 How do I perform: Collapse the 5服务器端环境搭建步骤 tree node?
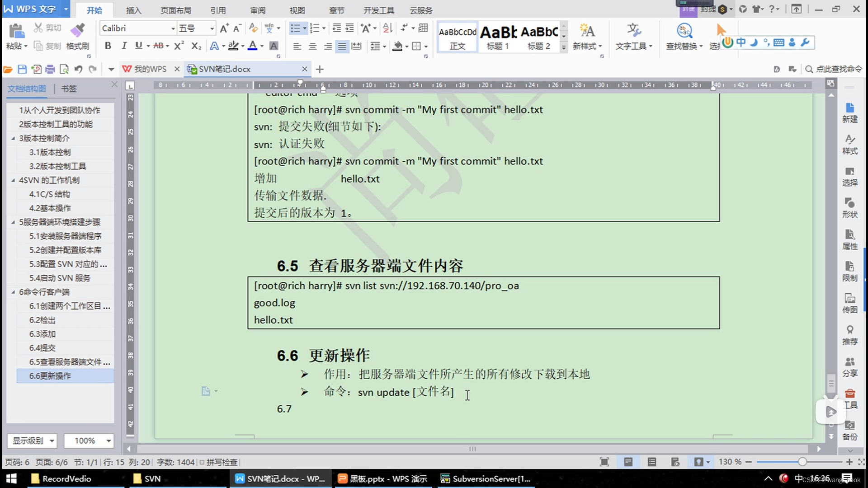[13, 222]
